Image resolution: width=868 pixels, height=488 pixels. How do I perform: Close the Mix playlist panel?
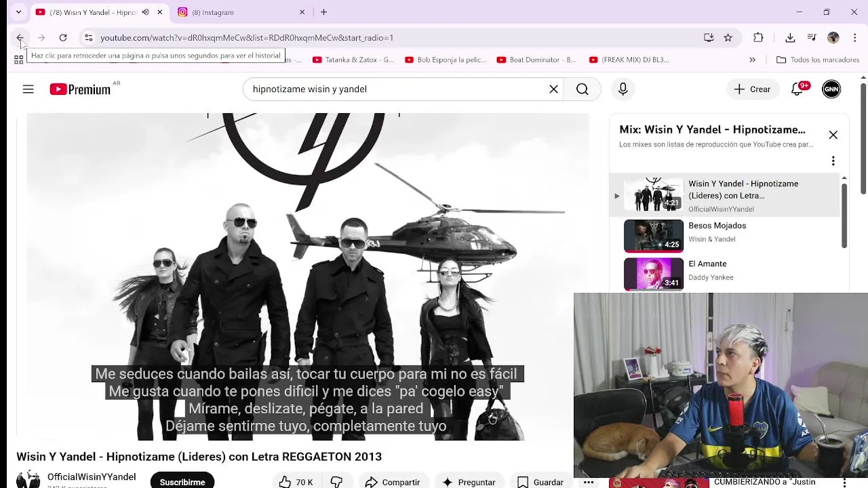(833, 135)
